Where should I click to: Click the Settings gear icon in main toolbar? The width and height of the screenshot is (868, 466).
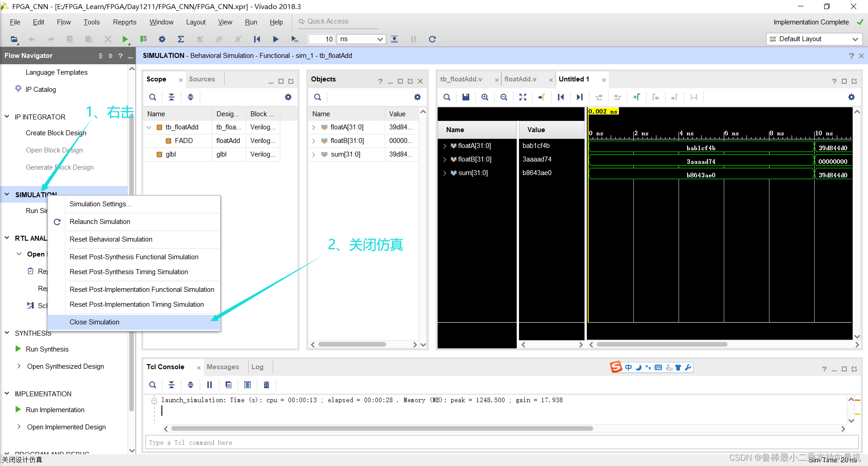[162, 39]
